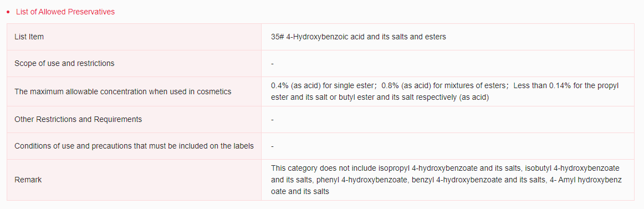The image size is (644, 209).
Task: Select 'Other Restrictions and Requirements' label
Action: [78, 120]
